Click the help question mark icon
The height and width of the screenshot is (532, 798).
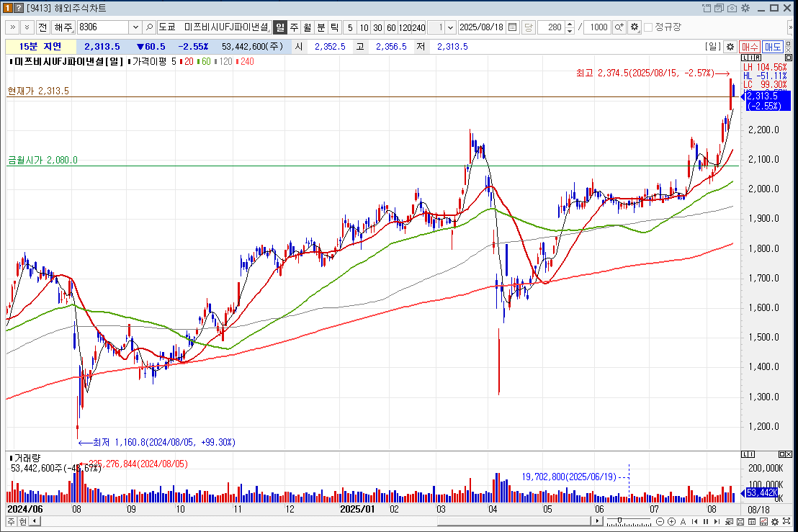click(19, 8)
